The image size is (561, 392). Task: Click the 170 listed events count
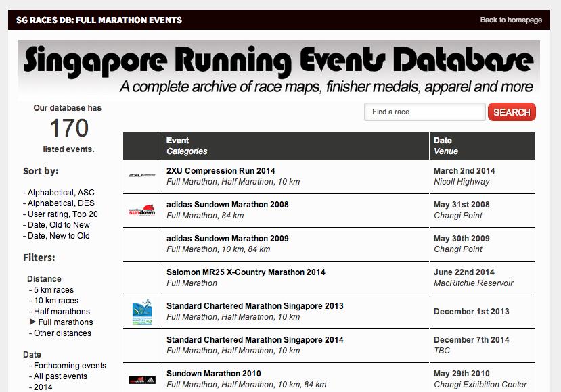(x=69, y=128)
